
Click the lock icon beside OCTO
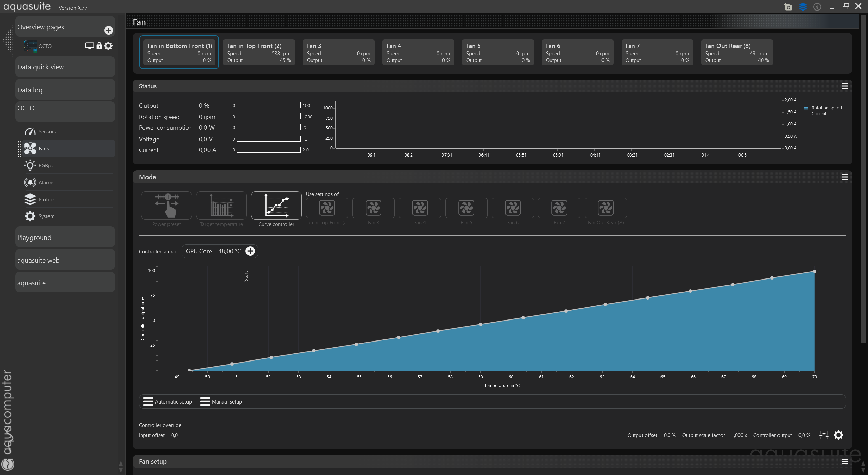pos(99,46)
